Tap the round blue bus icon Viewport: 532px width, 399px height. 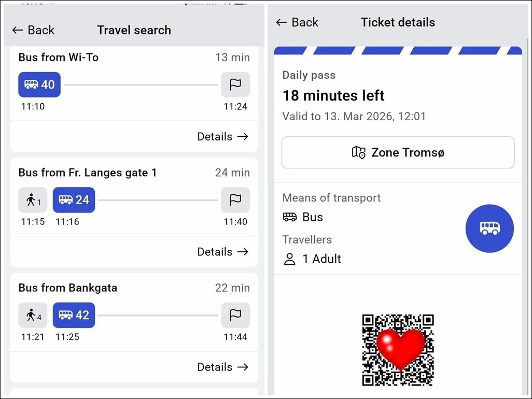(x=489, y=229)
